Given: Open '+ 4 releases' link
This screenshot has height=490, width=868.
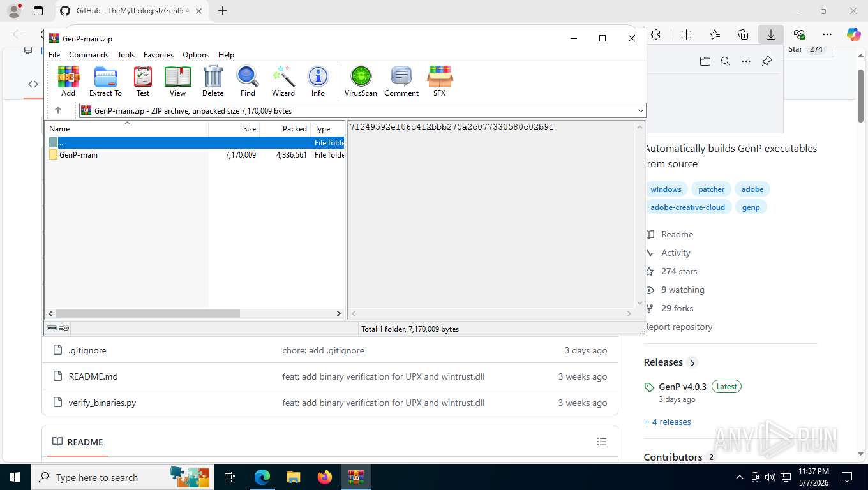Looking at the screenshot, I should [667, 422].
